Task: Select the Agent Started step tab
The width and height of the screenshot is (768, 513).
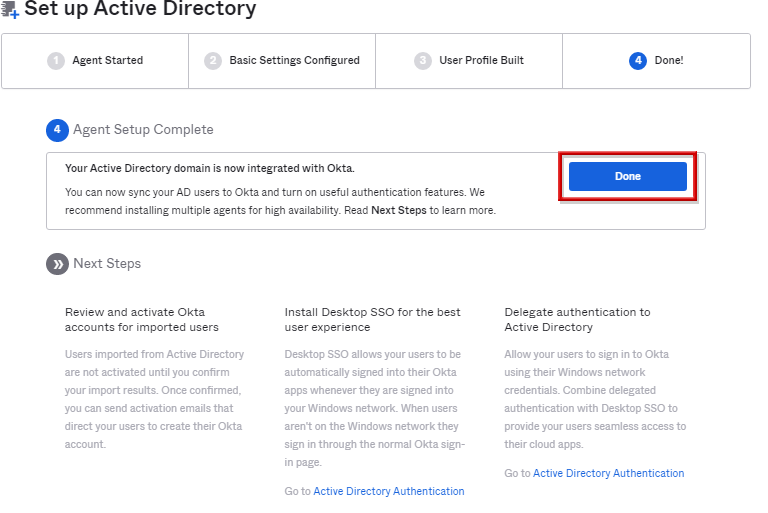Action: 107,61
